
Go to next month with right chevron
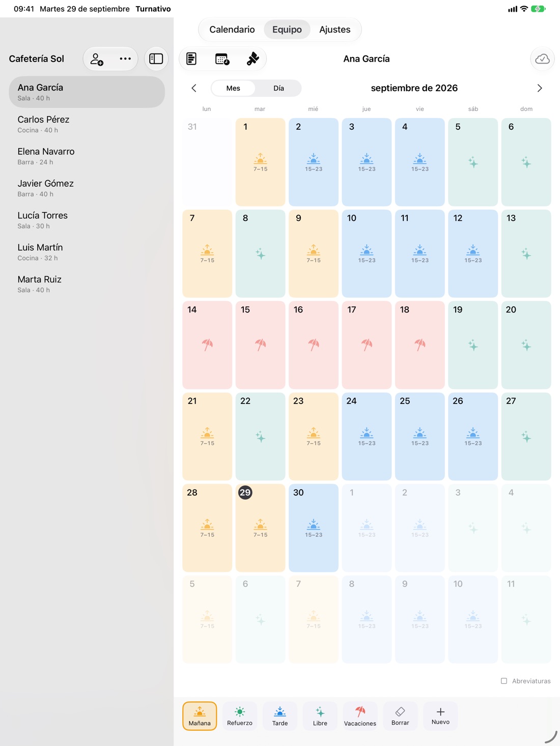click(540, 88)
